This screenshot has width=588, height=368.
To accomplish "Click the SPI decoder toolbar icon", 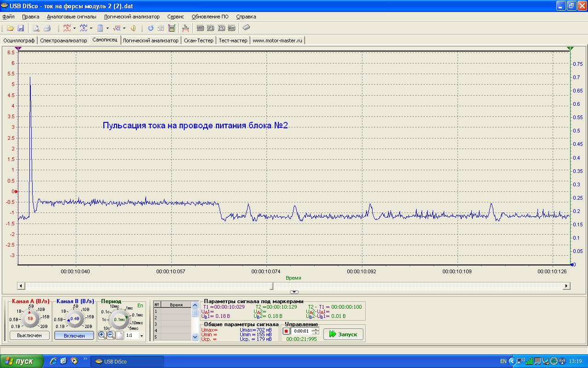I will (210, 28).
